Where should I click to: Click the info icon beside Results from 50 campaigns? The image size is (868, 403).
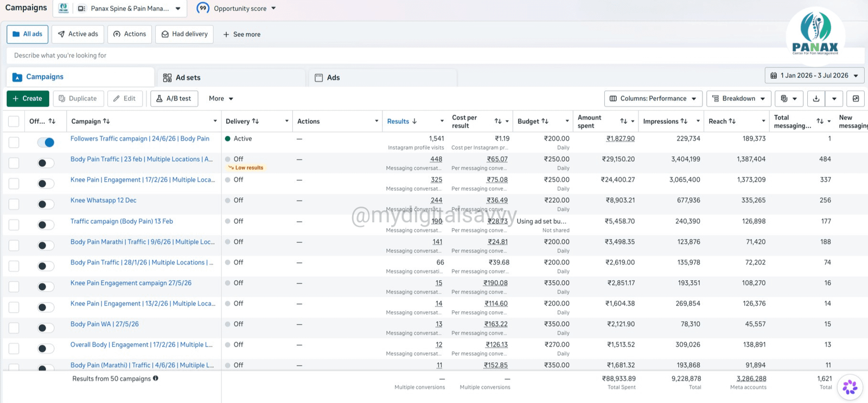pyautogui.click(x=156, y=379)
